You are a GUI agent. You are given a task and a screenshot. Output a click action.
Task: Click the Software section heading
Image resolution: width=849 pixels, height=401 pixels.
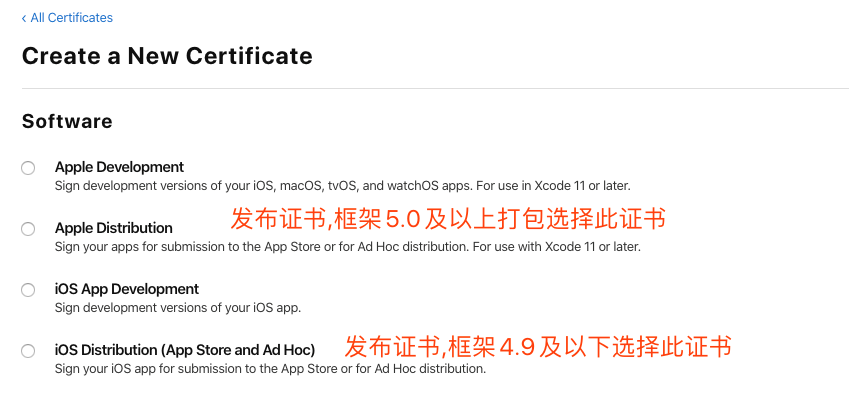(x=67, y=121)
